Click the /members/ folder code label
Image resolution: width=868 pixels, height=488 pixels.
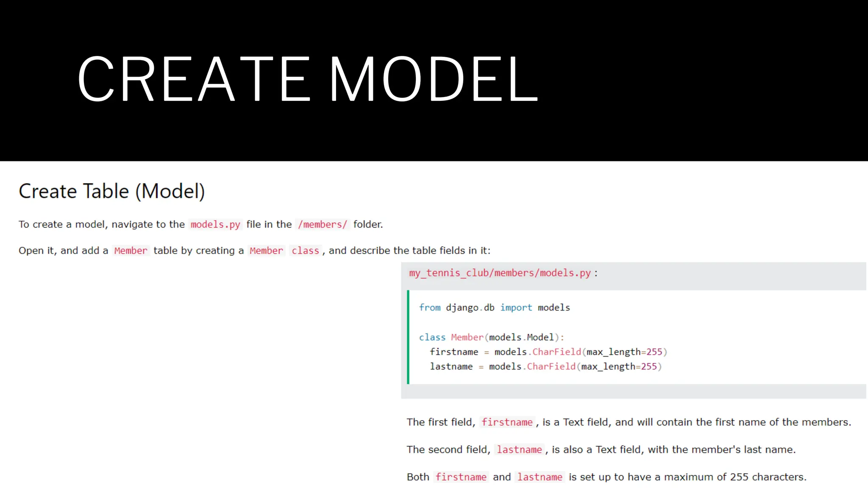click(323, 225)
